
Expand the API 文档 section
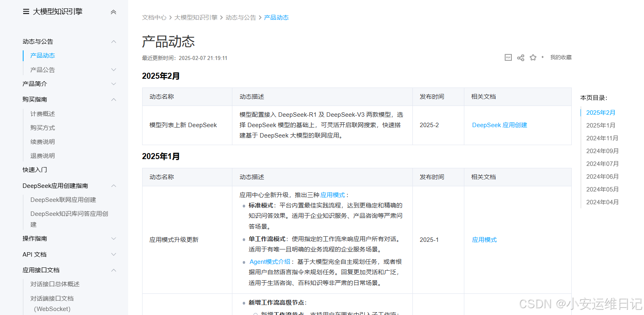113,254
